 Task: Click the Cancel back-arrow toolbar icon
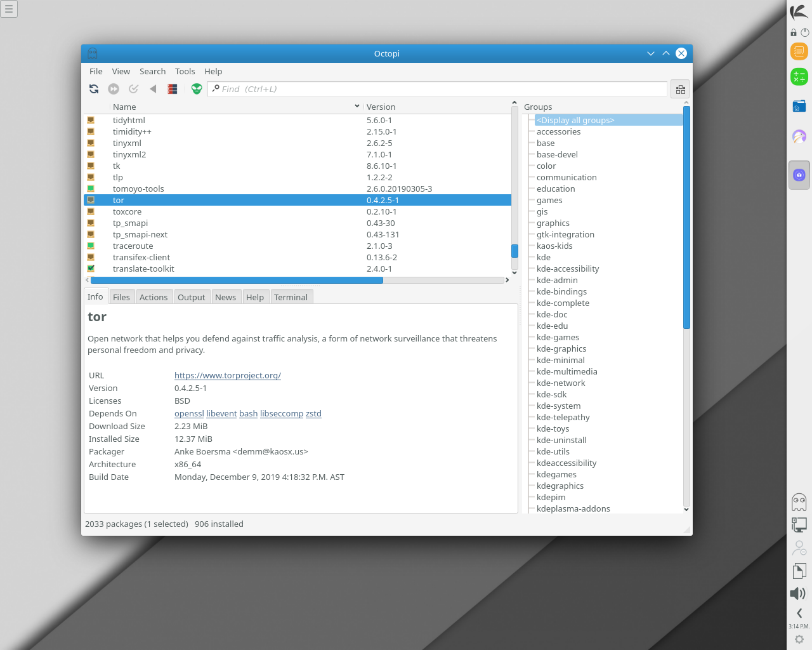pyautogui.click(x=153, y=89)
